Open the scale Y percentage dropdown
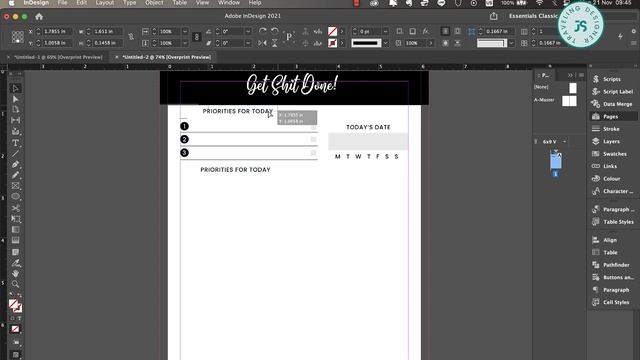The width and height of the screenshot is (640, 360). pos(185,43)
